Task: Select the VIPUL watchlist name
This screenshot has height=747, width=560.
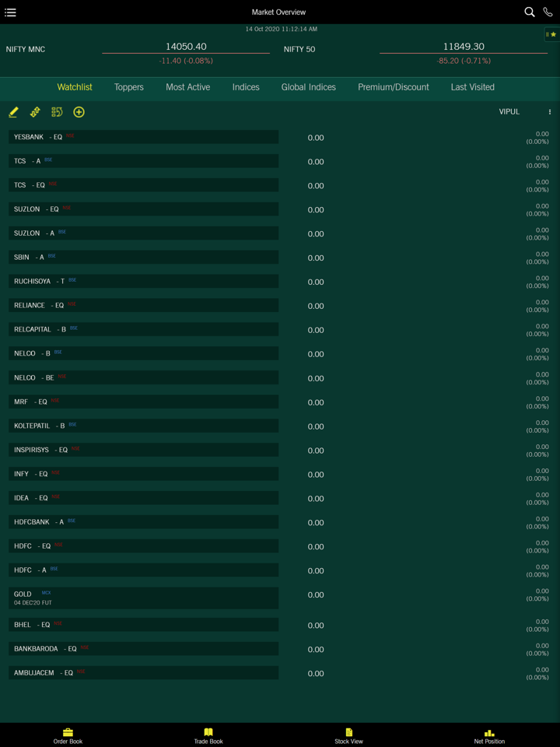Action: point(509,112)
